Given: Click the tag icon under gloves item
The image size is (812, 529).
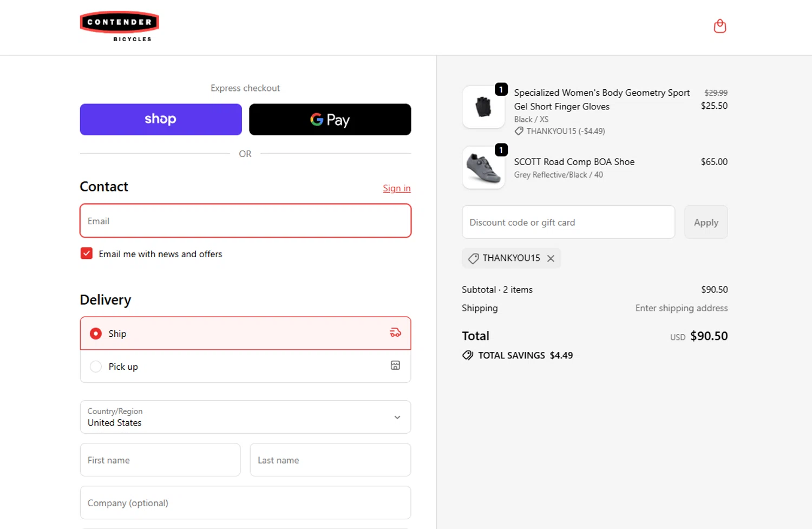Looking at the screenshot, I should point(519,131).
